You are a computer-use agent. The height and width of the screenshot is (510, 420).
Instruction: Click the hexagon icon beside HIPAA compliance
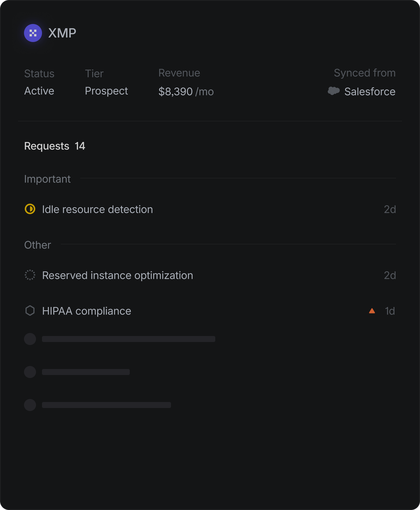(30, 311)
